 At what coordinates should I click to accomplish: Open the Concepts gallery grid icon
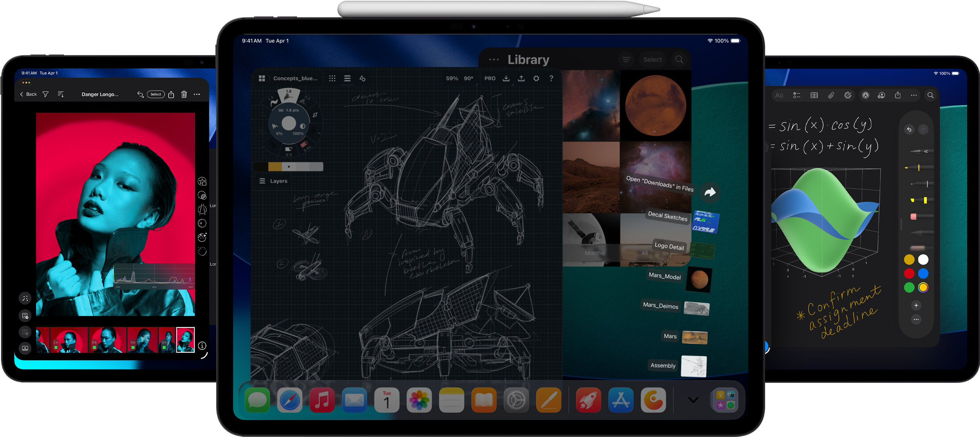(x=262, y=78)
